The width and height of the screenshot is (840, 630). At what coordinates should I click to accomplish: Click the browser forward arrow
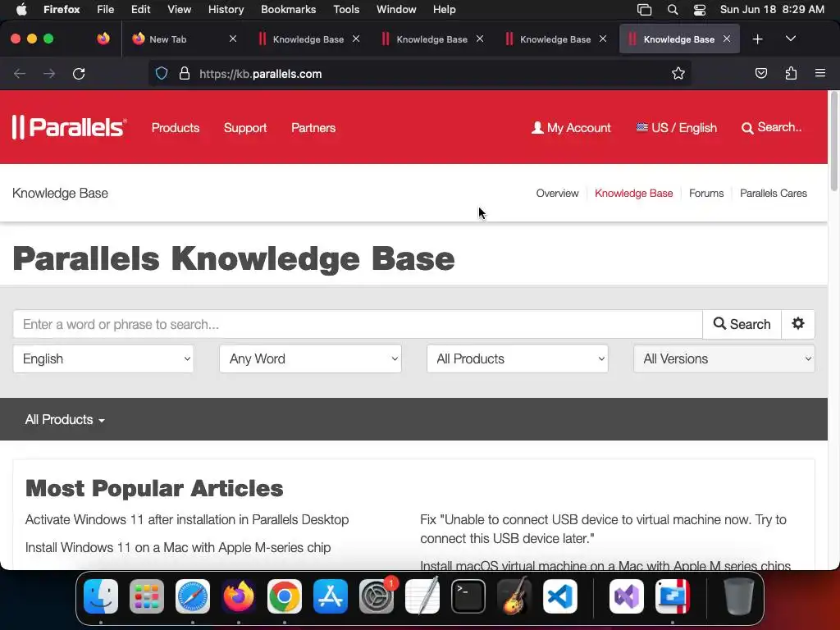pyautogui.click(x=49, y=74)
